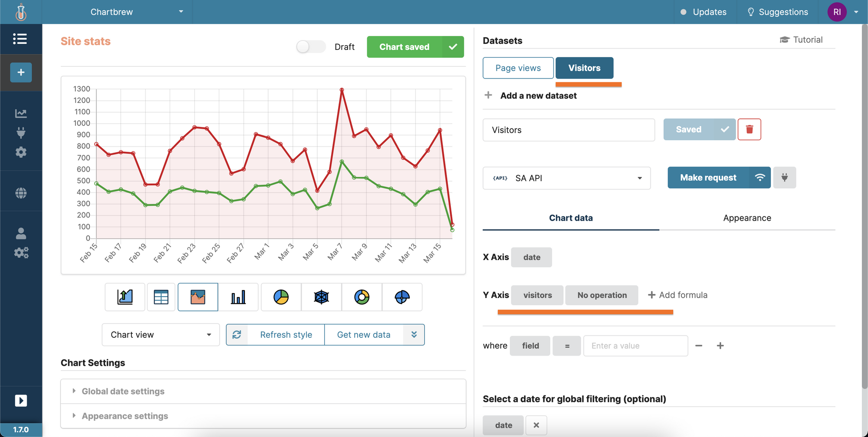
Task: Click Add a new dataset
Action: (x=538, y=95)
